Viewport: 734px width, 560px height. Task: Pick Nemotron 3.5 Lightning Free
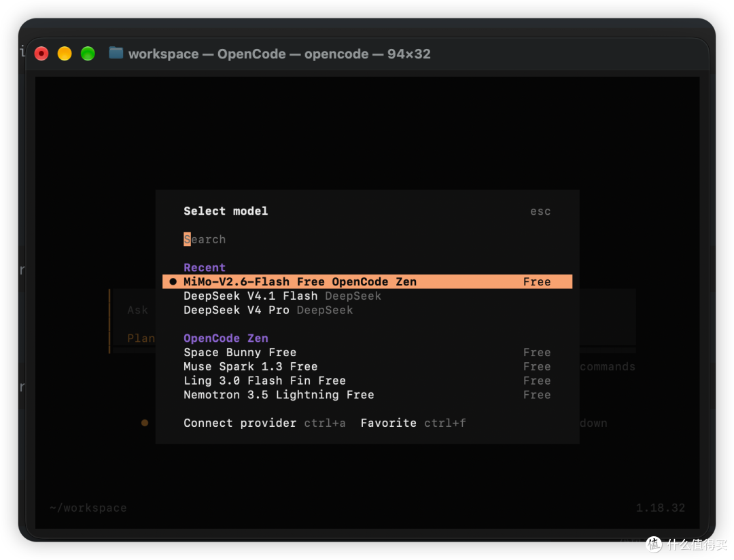pyautogui.click(x=367, y=395)
